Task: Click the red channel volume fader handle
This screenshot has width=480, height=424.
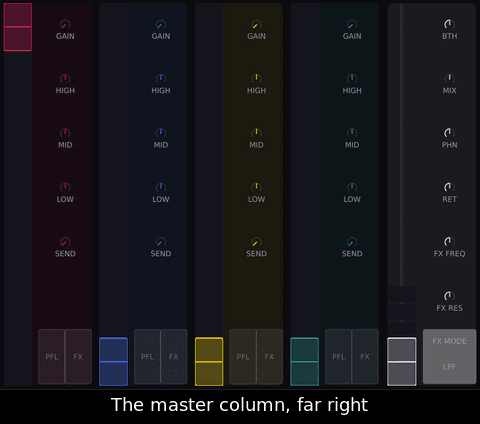Action: click(x=18, y=27)
